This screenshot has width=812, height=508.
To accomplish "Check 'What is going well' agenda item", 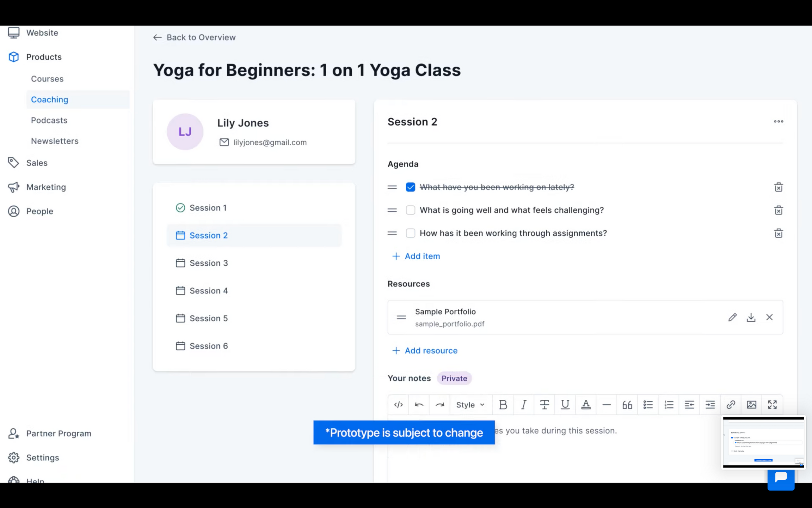I will [410, 210].
